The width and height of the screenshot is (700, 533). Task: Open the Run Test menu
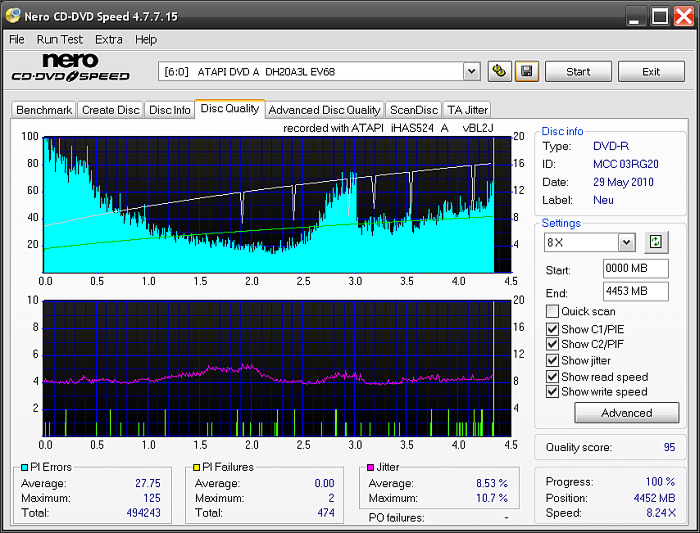point(60,40)
